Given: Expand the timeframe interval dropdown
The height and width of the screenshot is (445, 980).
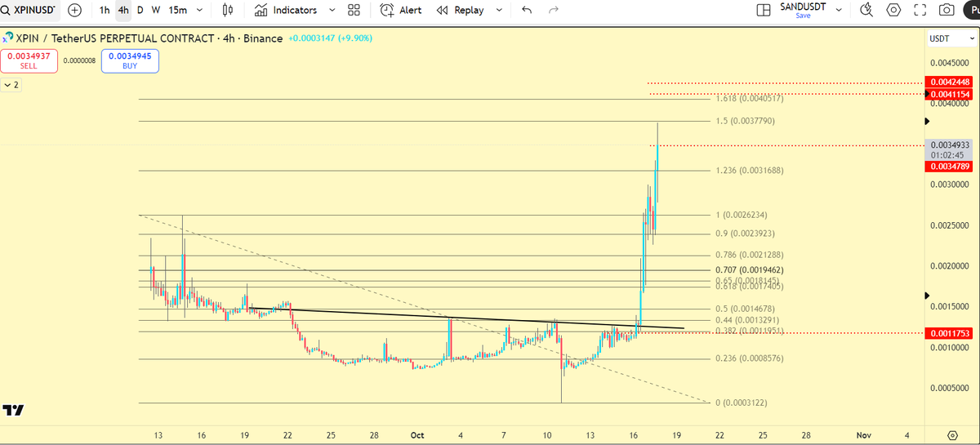Looking at the screenshot, I should pyautogui.click(x=200, y=10).
